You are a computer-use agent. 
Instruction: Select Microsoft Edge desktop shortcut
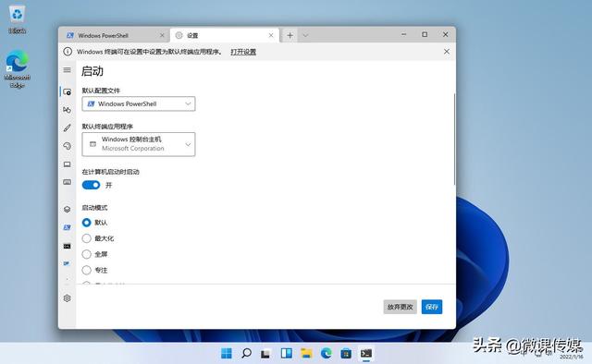tap(17, 69)
